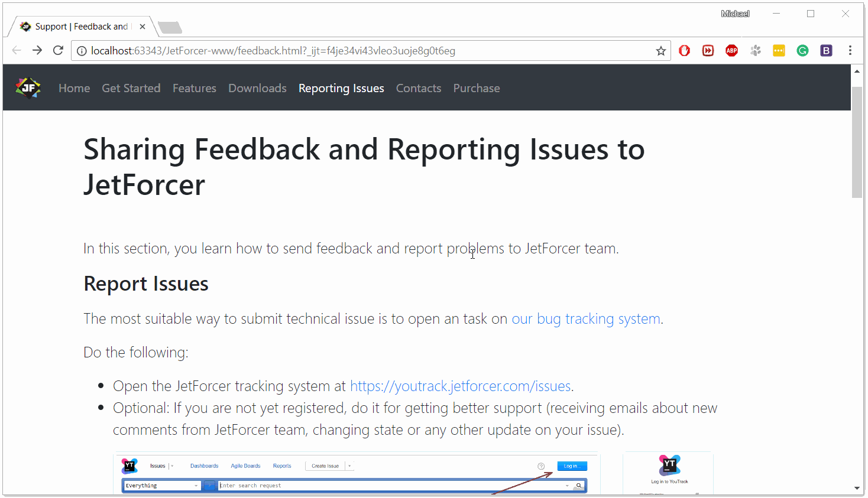Go to the Purchase page
This screenshot has width=868, height=498.
pyautogui.click(x=477, y=88)
